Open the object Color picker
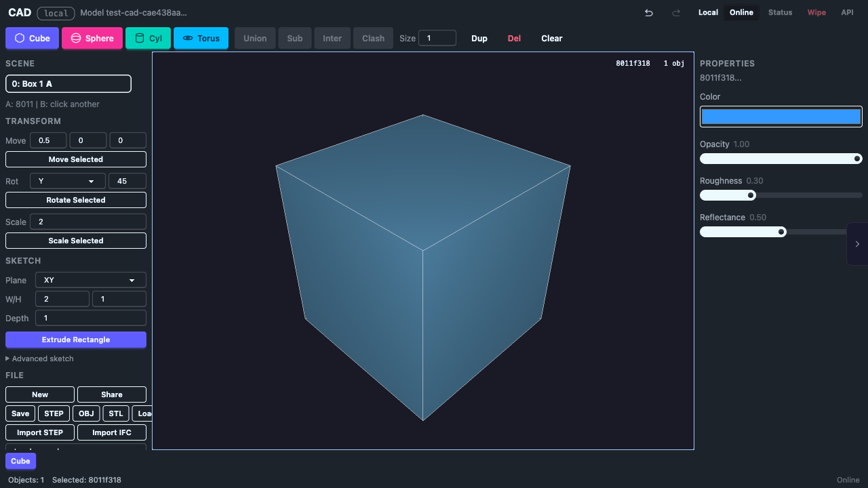The height and width of the screenshot is (488, 868). click(781, 116)
